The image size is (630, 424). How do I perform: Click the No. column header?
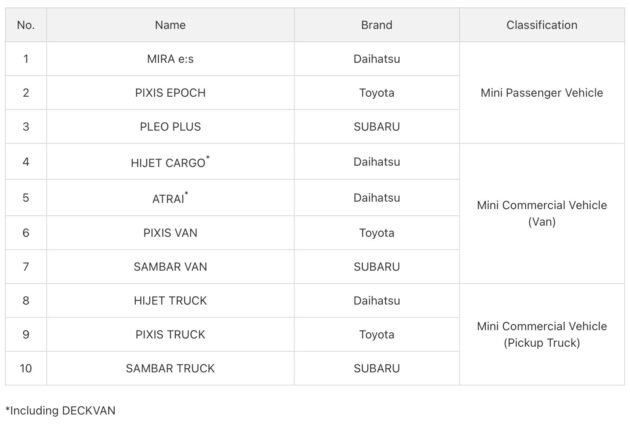point(26,25)
